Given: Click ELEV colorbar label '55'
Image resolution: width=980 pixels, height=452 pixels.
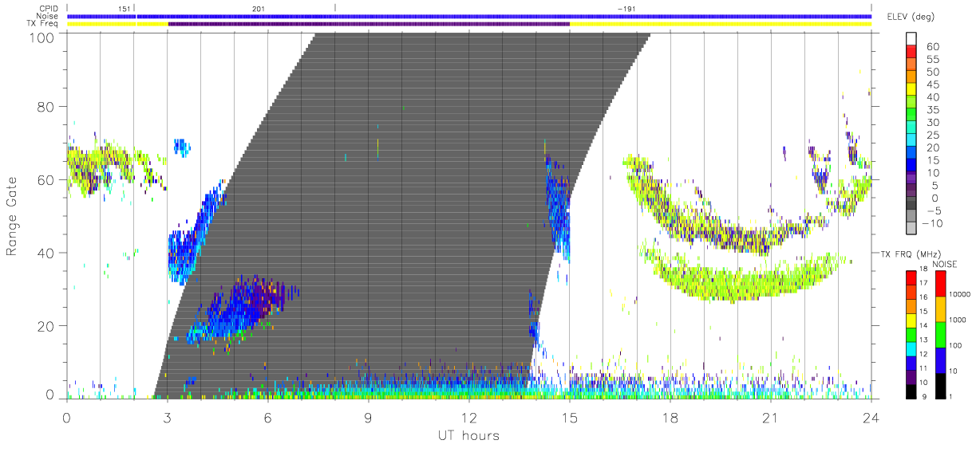Looking at the screenshot, I should coord(931,60).
